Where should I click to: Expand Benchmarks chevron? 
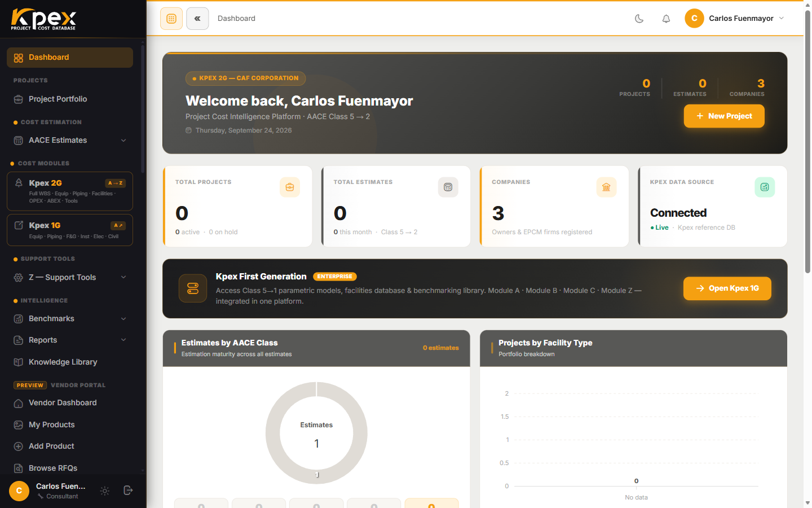123,319
